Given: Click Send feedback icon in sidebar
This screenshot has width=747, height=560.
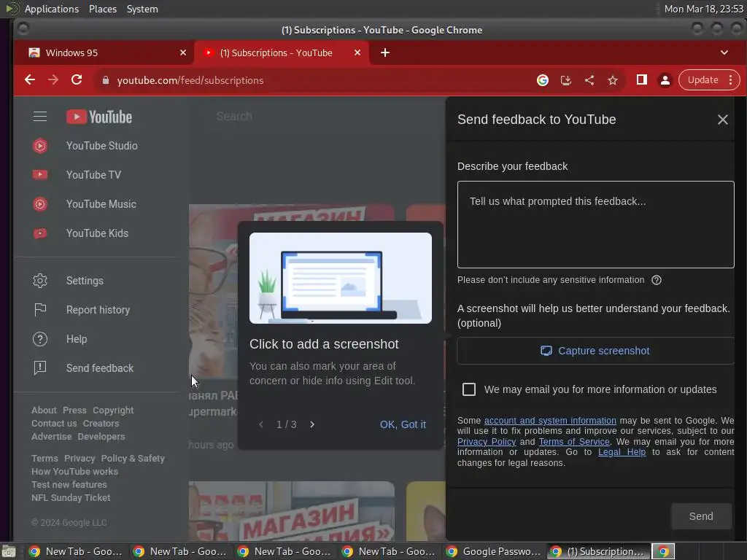Looking at the screenshot, I should point(40,368).
